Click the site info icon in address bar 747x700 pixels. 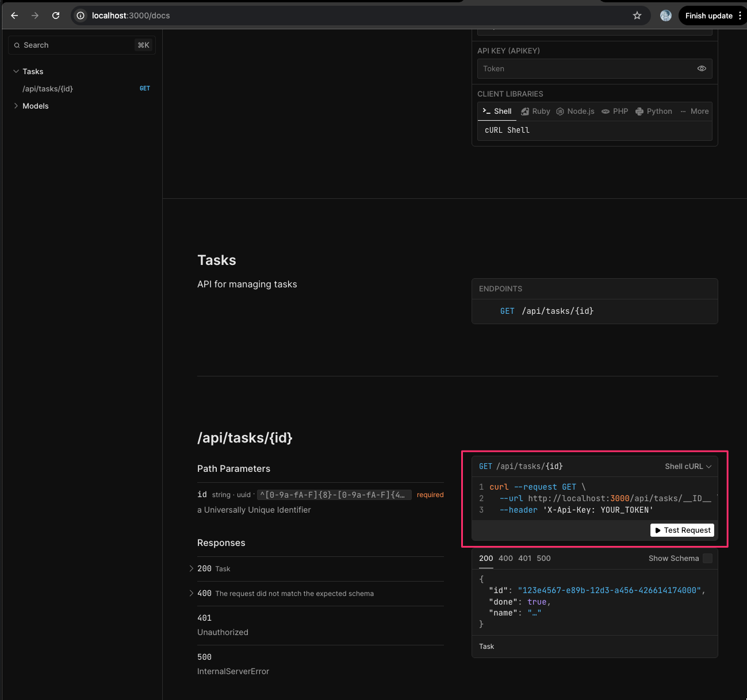(81, 16)
